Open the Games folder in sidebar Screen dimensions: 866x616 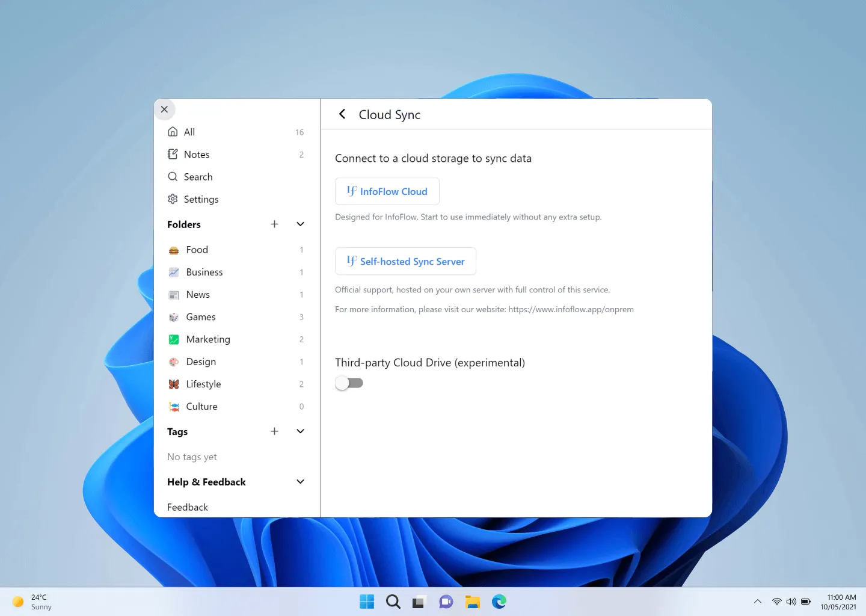tap(200, 317)
